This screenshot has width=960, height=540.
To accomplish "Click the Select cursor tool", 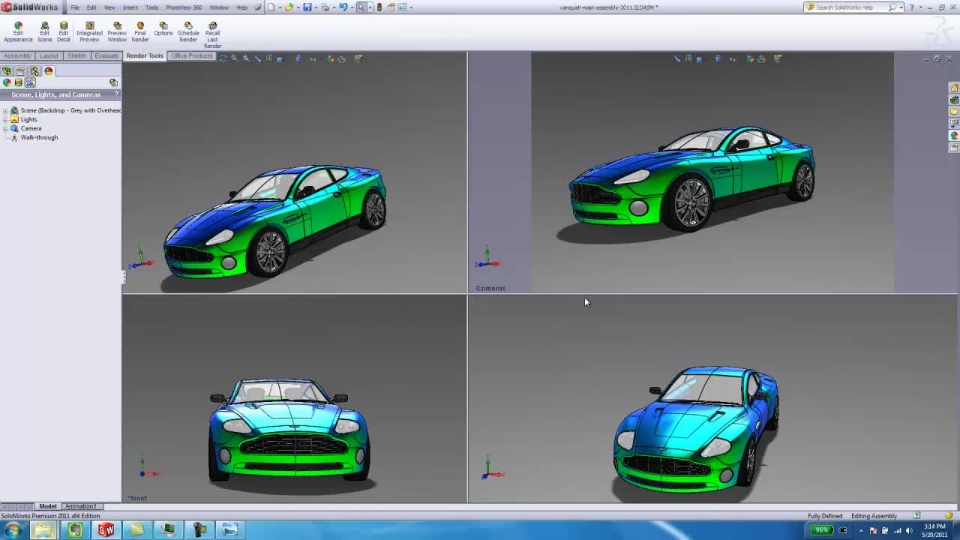I will [x=362, y=7].
